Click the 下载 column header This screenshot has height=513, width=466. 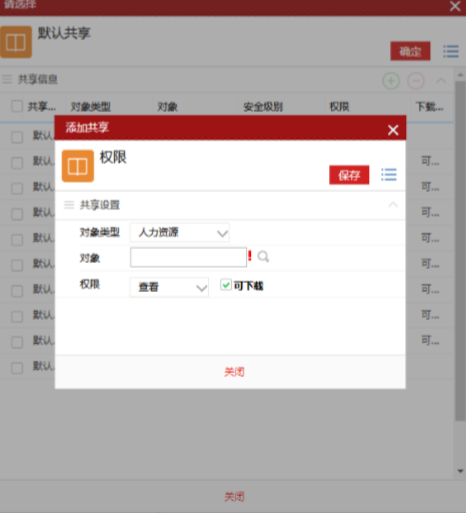click(x=429, y=107)
